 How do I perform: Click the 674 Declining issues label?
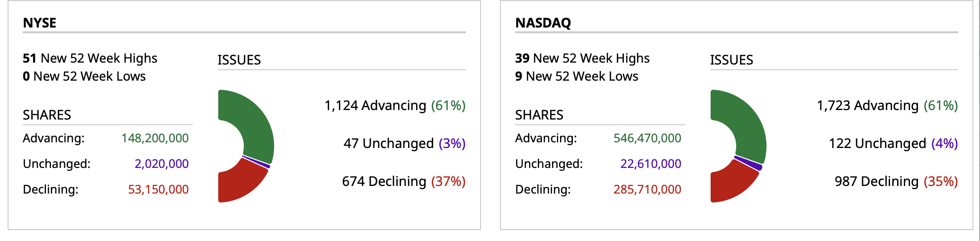(x=403, y=181)
